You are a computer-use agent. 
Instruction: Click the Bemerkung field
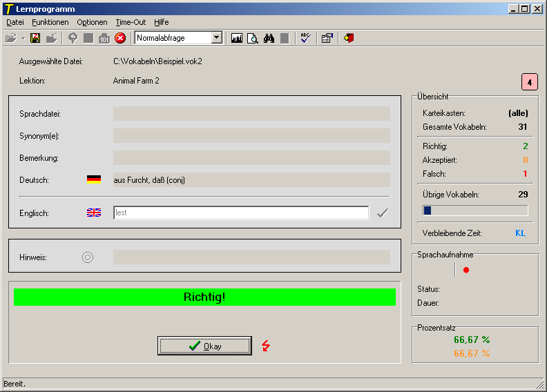(x=251, y=157)
